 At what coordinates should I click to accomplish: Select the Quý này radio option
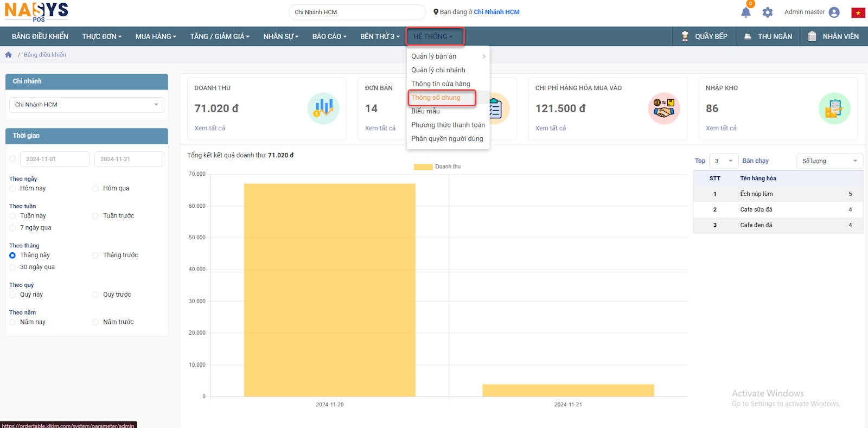[12, 295]
